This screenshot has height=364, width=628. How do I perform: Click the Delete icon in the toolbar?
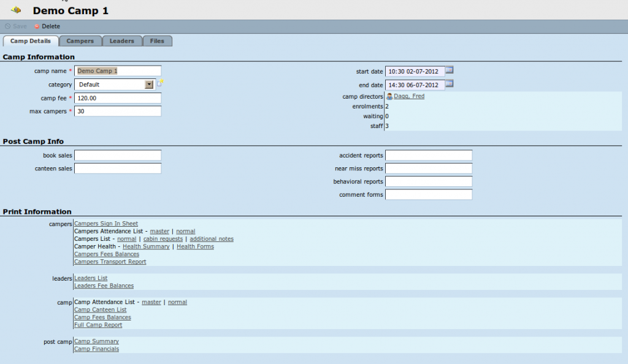(37, 26)
